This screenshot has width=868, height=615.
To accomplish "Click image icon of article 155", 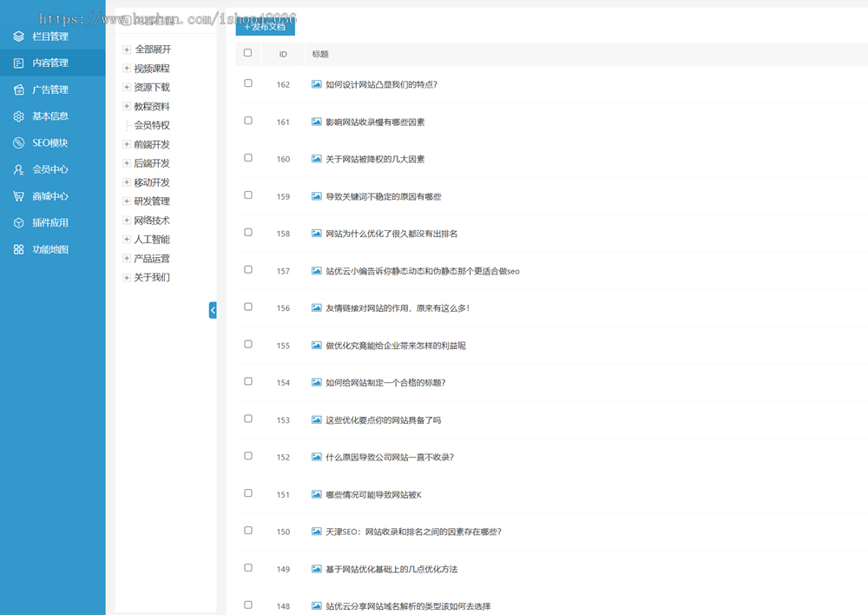I will point(317,345).
